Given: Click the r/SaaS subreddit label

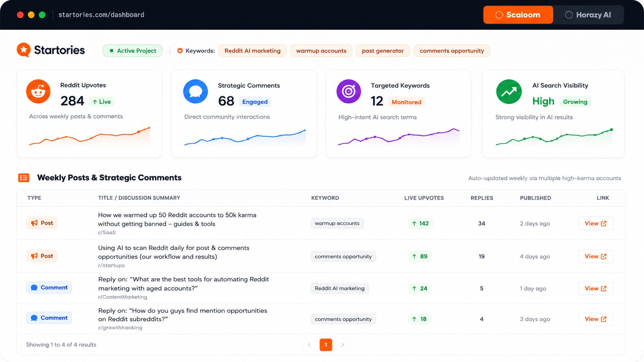Looking at the screenshot, I should click(107, 232).
